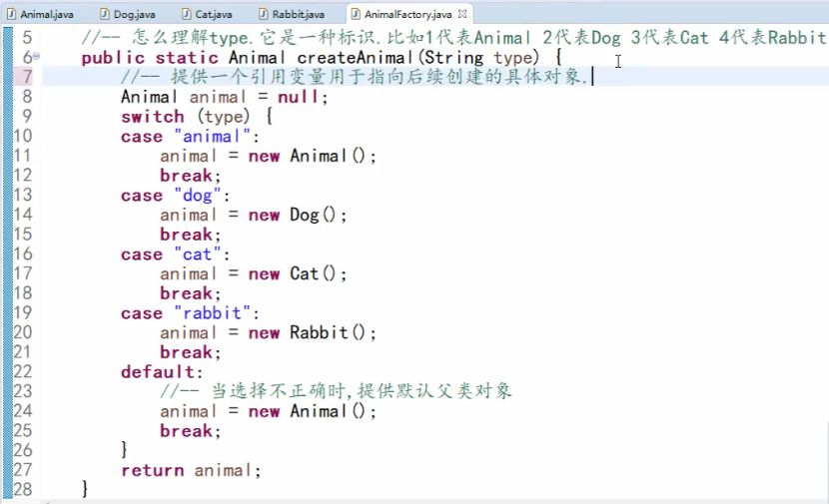Click 'new Dog()' on line 14

coord(293,215)
